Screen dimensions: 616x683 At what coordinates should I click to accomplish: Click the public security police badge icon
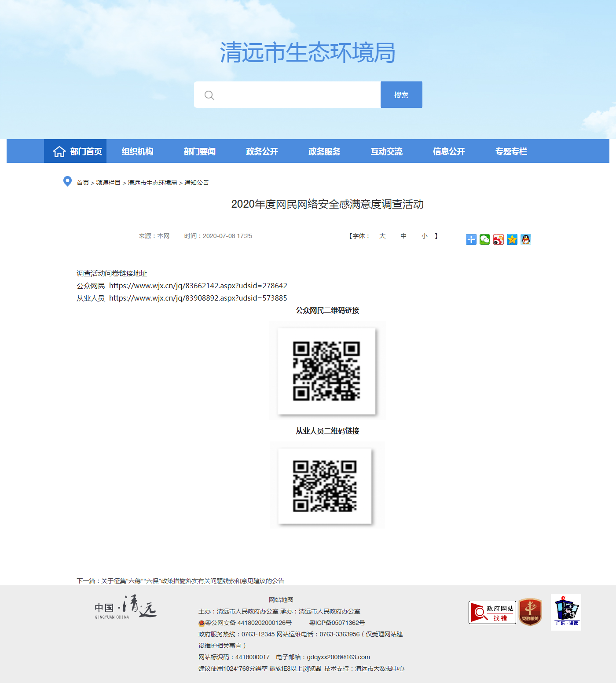(x=202, y=623)
